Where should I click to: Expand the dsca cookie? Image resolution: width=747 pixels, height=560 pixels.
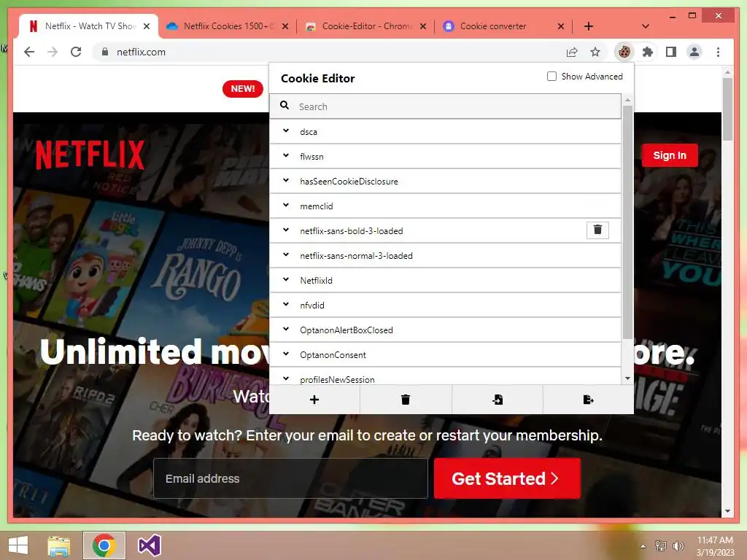point(286,131)
